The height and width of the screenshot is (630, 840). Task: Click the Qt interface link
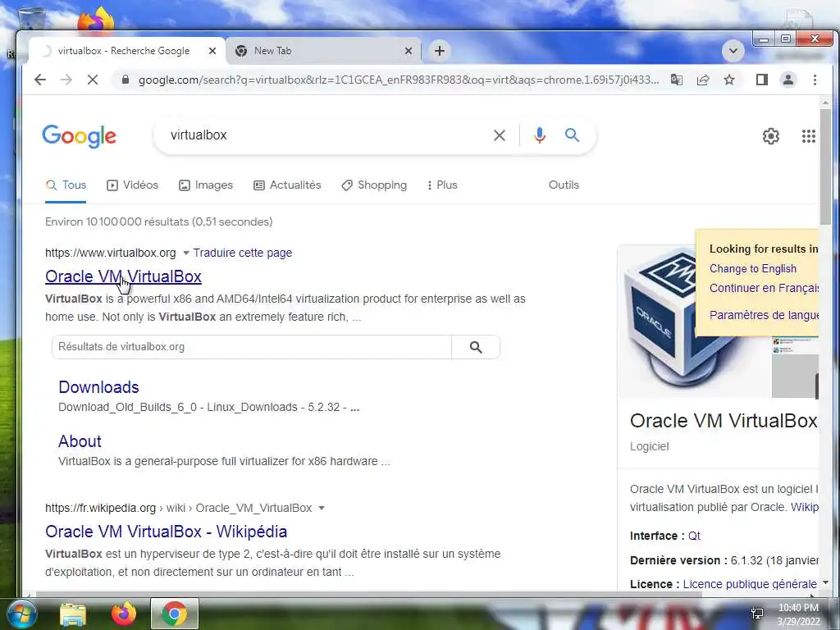point(694,536)
